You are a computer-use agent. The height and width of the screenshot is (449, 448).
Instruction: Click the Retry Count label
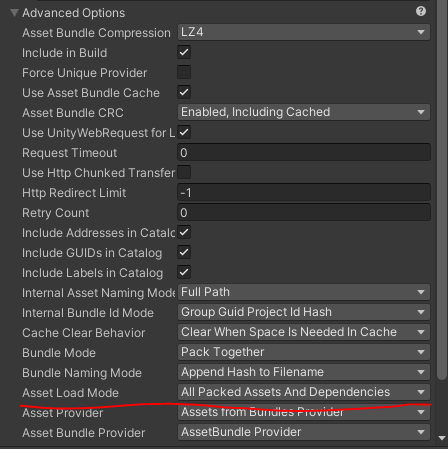point(55,213)
